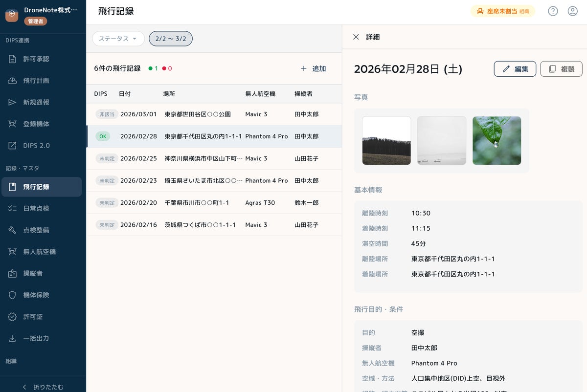Click the 一括出力 download icon in sidebar

[x=12, y=338]
